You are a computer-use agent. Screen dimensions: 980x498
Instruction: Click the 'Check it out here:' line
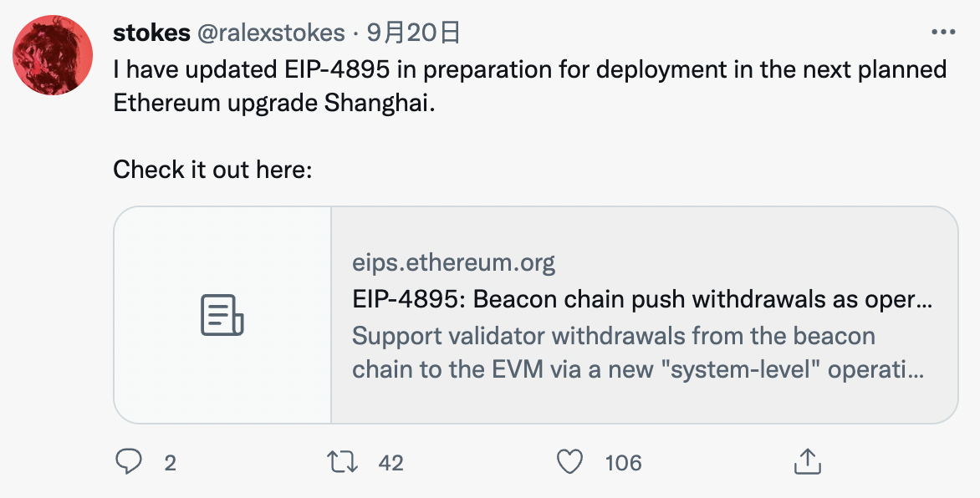tap(212, 170)
